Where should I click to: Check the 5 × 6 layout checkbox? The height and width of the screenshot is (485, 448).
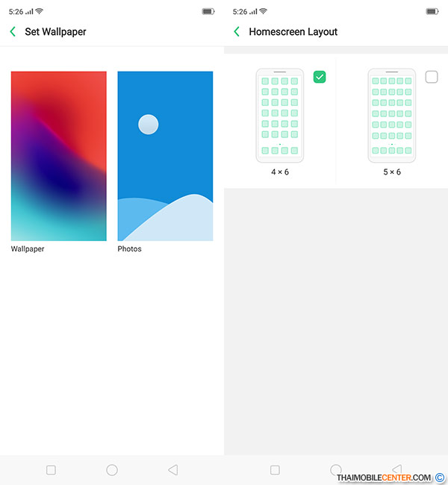432,77
